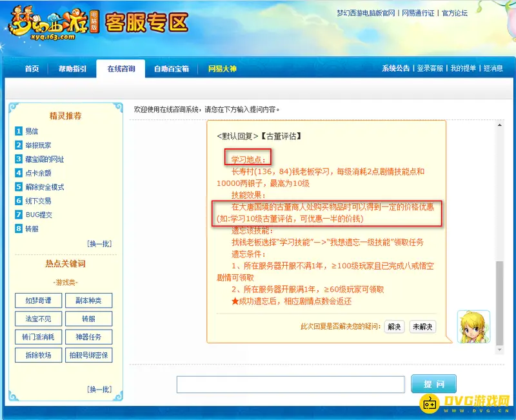Click 换一批 under 热点关键词 buttons
Image resolution: width=516 pixels, height=420 pixels.
point(99,390)
